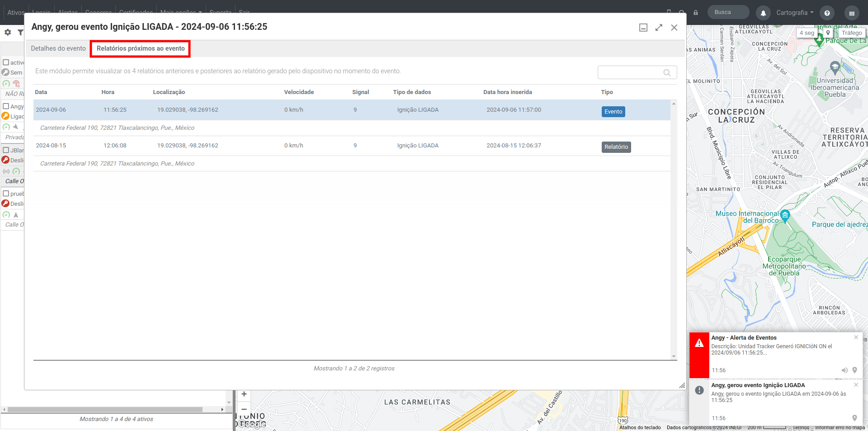Zoom in on the map
This screenshot has height=431, width=868.
tap(244, 394)
